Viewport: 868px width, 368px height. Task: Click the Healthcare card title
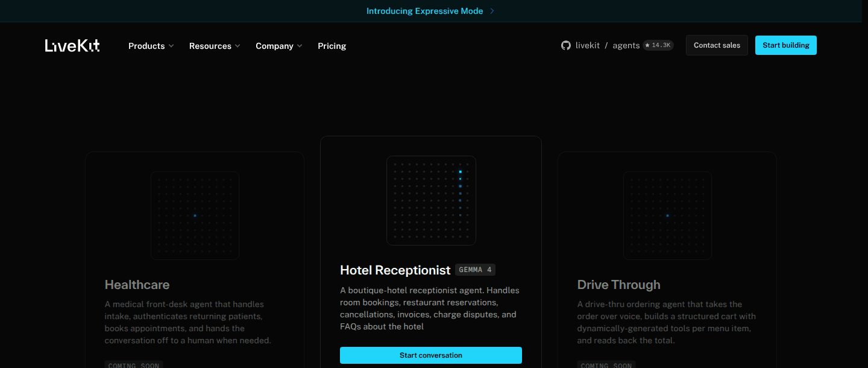pos(137,285)
